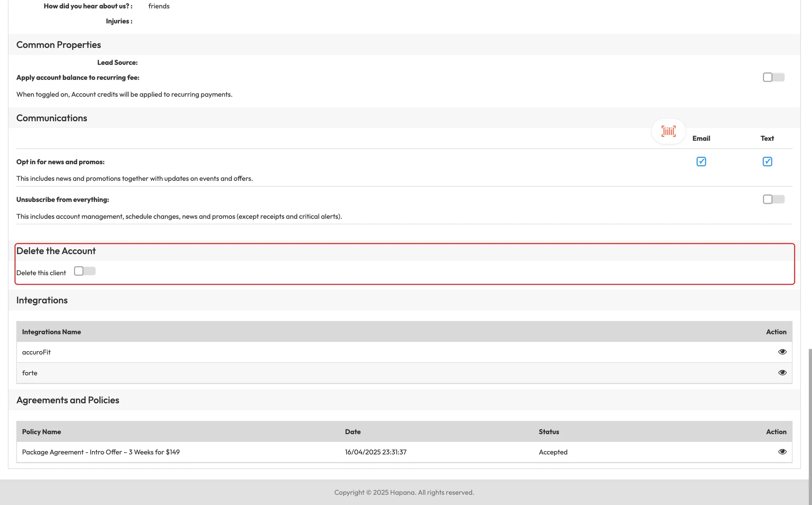View the accuroFit integration details
The height and width of the screenshot is (505, 812).
(x=782, y=352)
